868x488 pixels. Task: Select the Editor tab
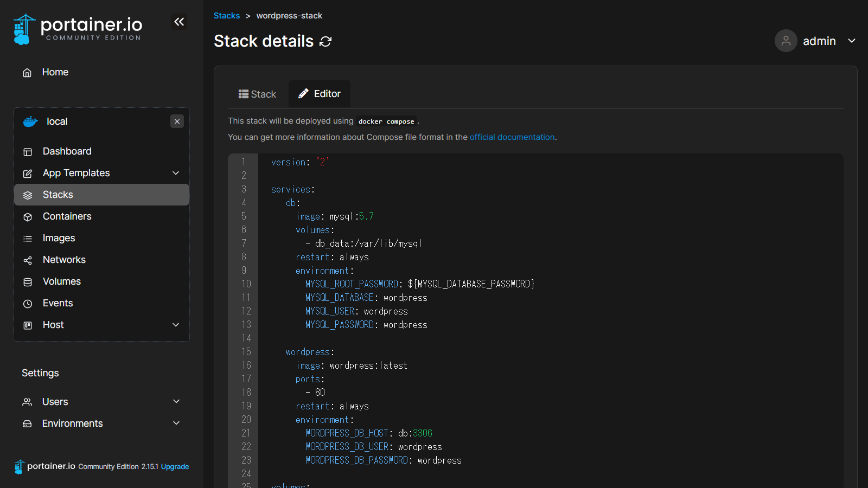pos(320,94)
